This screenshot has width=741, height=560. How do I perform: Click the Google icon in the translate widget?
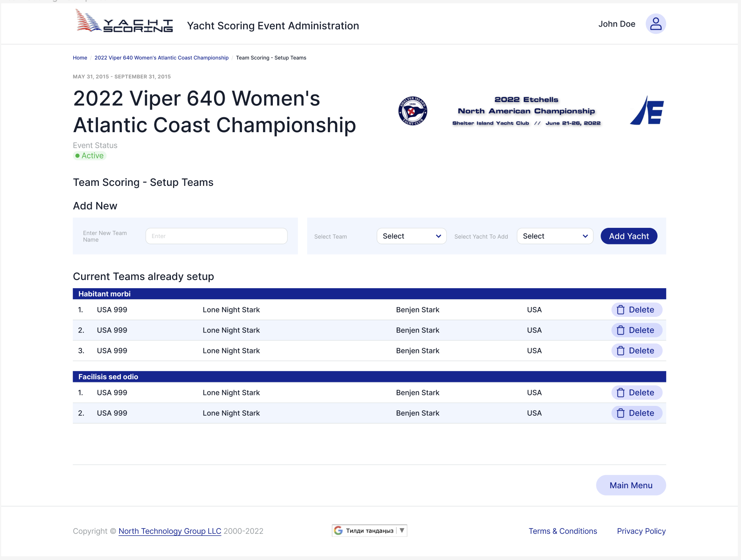(338, 530)
